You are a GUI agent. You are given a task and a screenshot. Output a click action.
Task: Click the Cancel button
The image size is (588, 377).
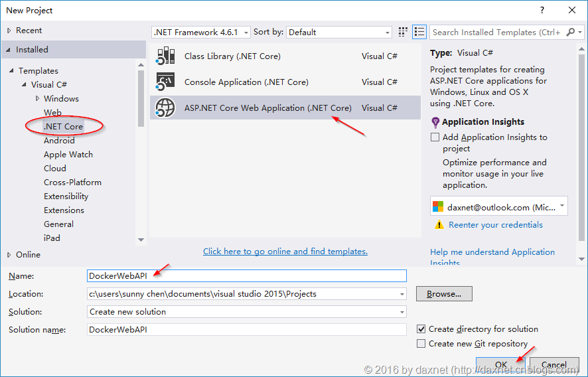554,364
